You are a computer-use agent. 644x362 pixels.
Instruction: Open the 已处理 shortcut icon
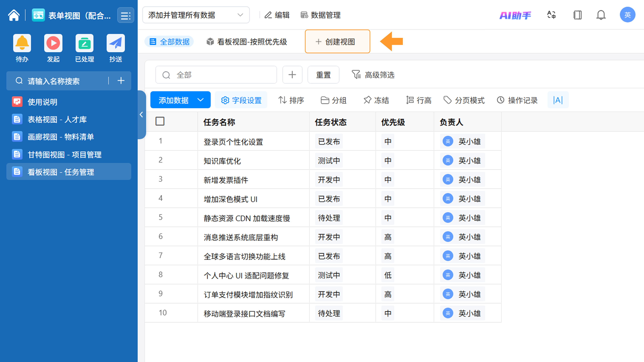click(85, 43)
